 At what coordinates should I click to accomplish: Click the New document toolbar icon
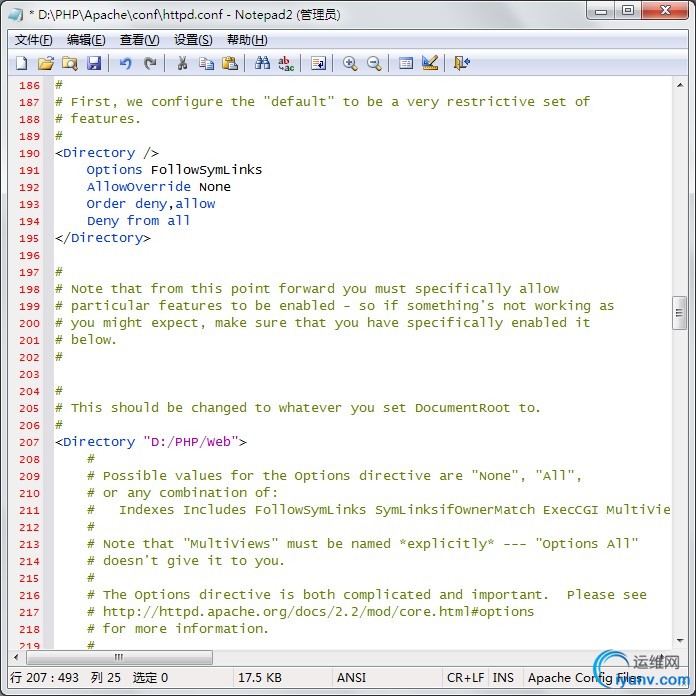click(21, 63)
